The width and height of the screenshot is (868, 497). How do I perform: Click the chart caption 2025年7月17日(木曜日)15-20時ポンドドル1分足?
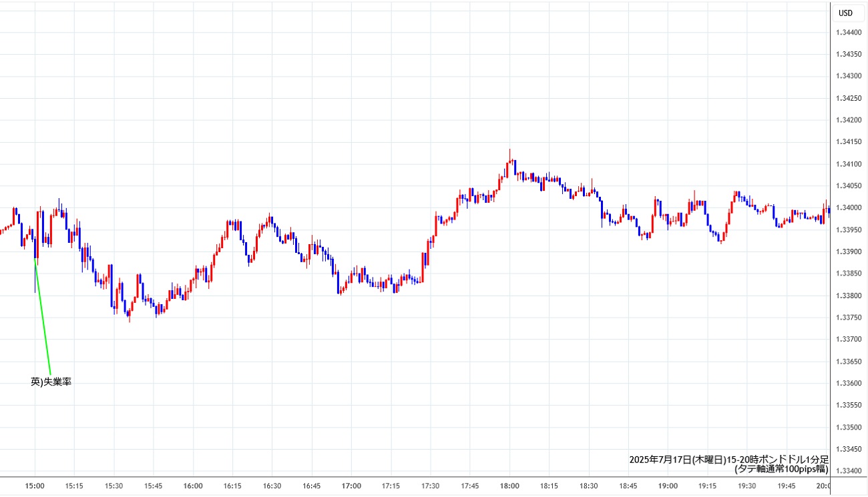(728, 459)
